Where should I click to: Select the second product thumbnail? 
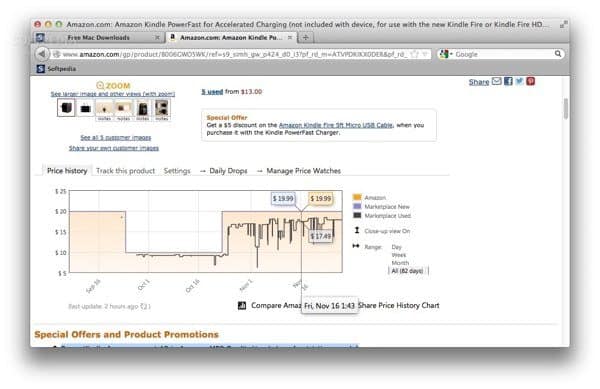point(85,109)
